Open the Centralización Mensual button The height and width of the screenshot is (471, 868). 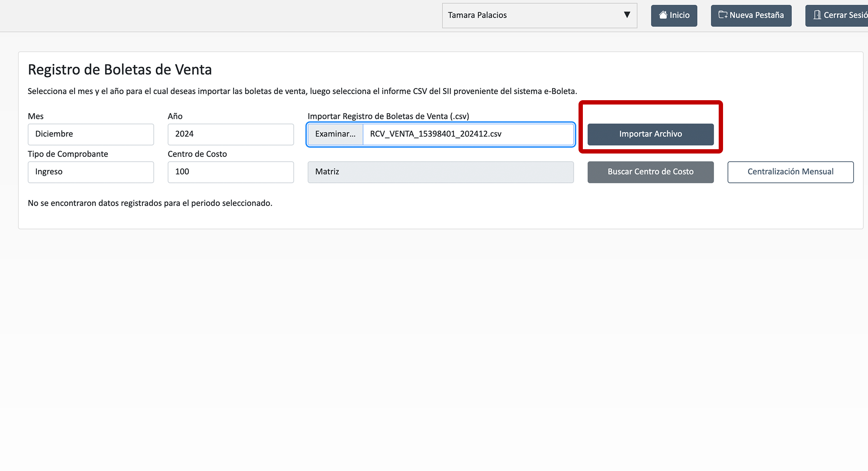point(790,172)
